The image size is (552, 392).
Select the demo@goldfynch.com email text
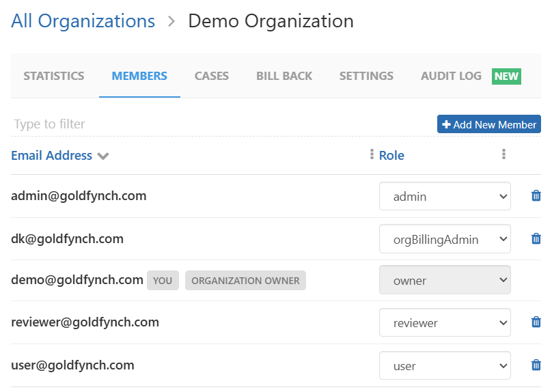[x=77, y=280]
